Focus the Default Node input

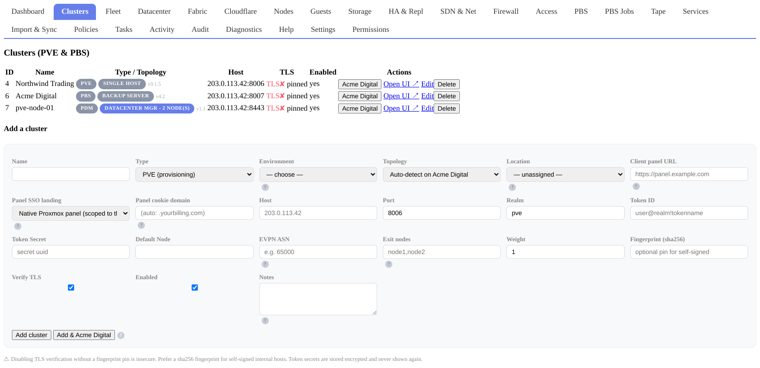(194, 252)
